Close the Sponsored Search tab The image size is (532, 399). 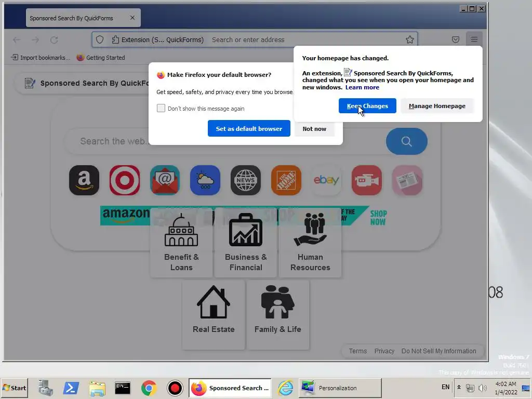(132, 18)
